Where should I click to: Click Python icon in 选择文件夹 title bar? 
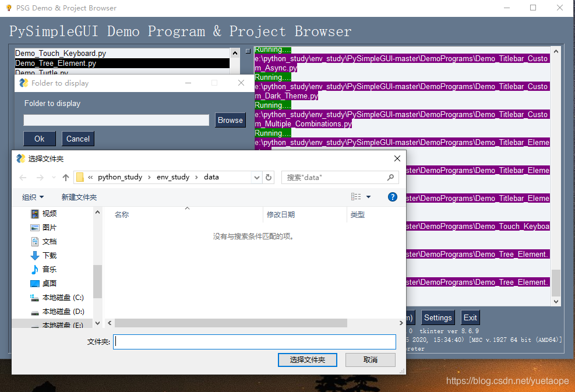pyautogui.click(x=21, y=158)
